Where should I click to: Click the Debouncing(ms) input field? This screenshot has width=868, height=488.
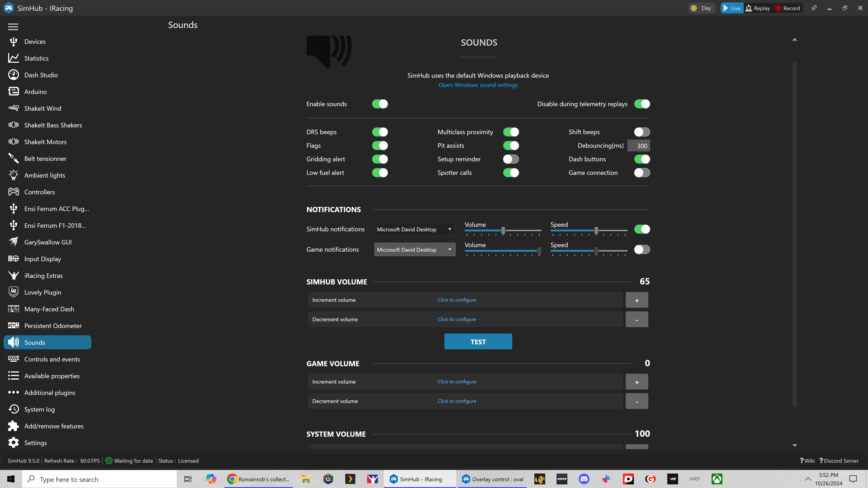coord(639,146)
